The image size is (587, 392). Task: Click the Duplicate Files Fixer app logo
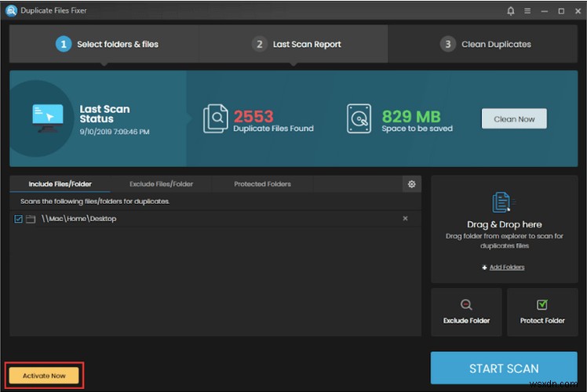tap(11, 12)
